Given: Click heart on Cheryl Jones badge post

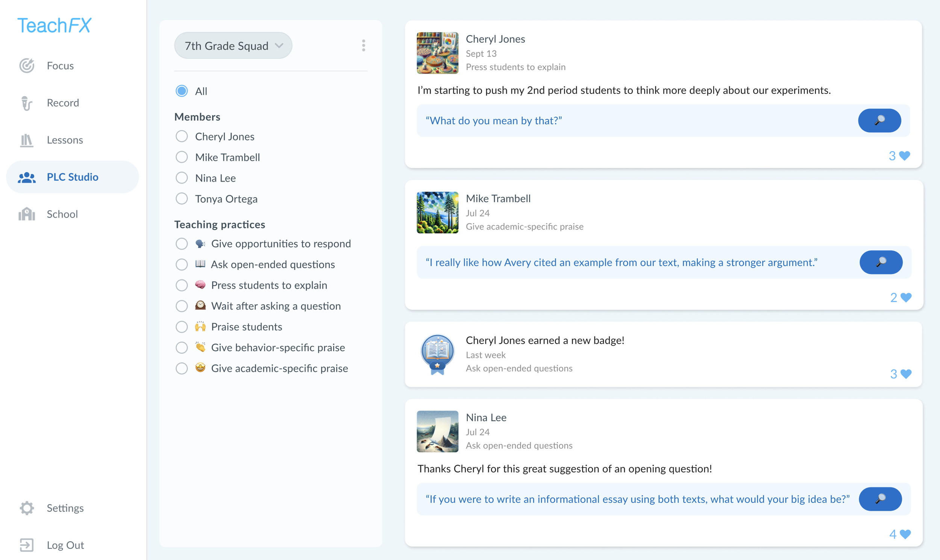Looking at the screenshot, I should 906,374.
